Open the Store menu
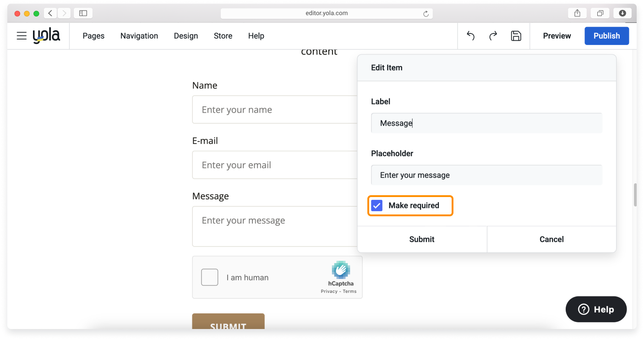 coord(223,36)
